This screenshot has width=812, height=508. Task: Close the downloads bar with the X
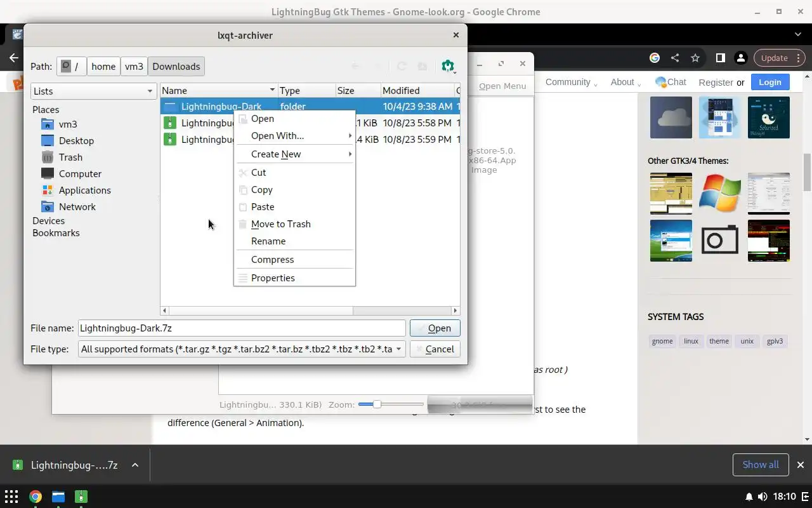pos(801,465)
